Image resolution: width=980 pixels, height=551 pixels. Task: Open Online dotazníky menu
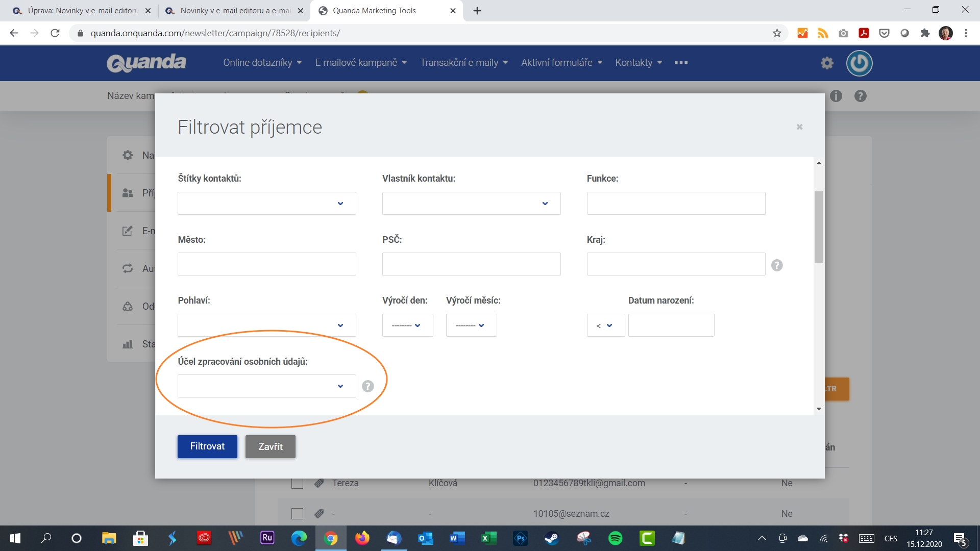(x=262, y=63)
